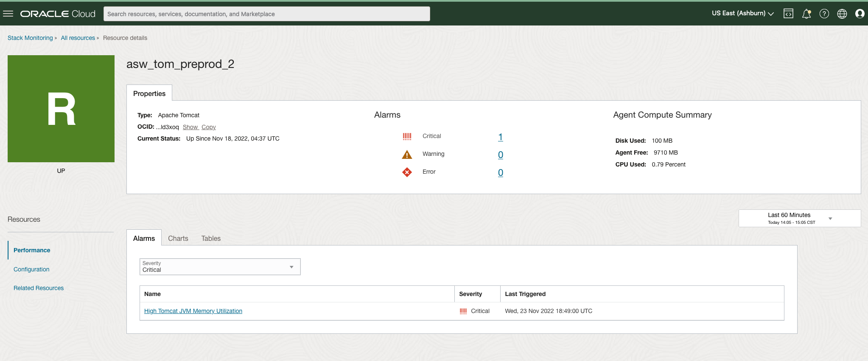Open the Cloud Shell developer tools icon
This screenshot has height=361, width=868.
[788, 14]
